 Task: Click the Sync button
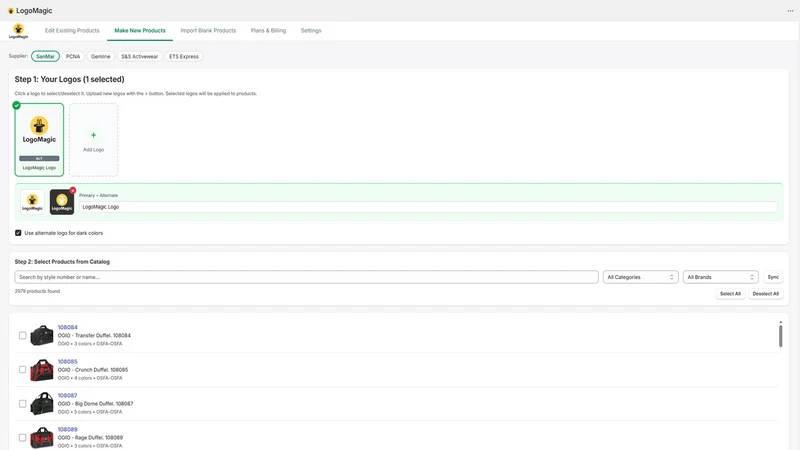(x=773, y=277)
